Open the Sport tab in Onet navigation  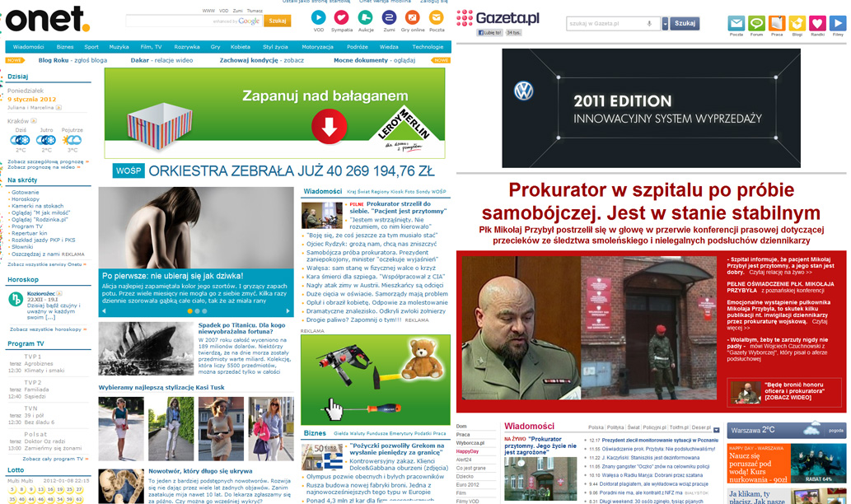[x=91, y=47]
